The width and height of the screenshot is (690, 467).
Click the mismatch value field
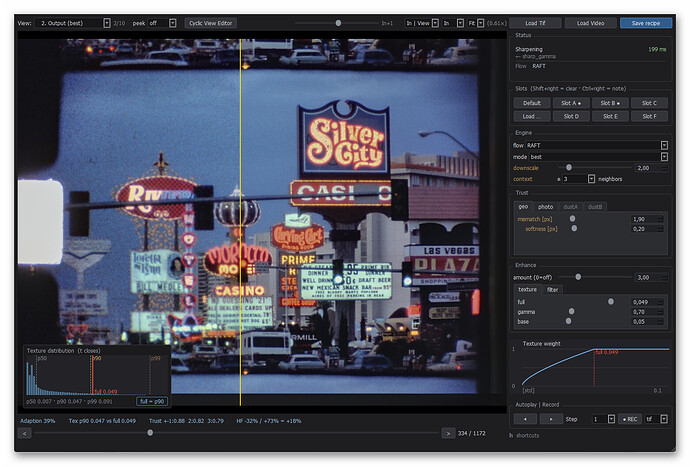tap(648, 219)
